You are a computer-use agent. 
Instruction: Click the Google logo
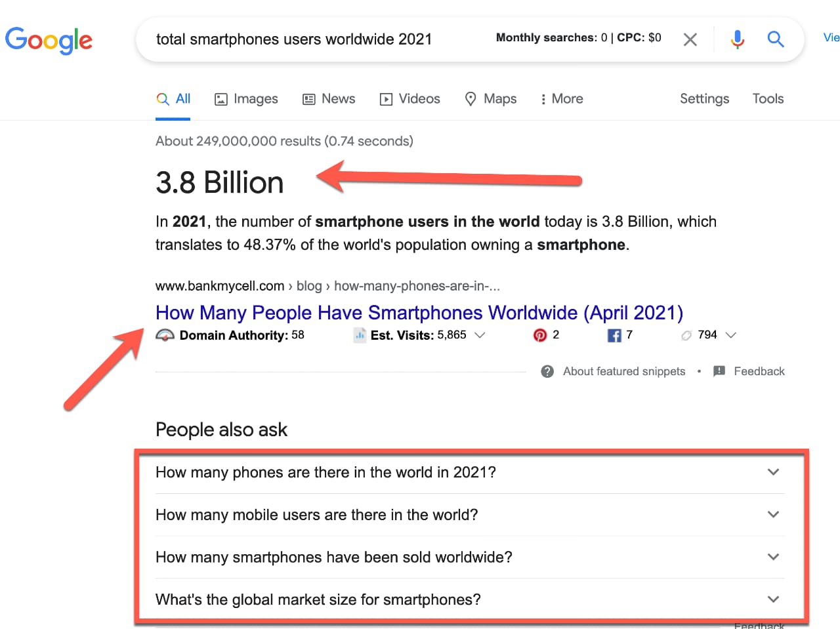click(x=49, y=40)
